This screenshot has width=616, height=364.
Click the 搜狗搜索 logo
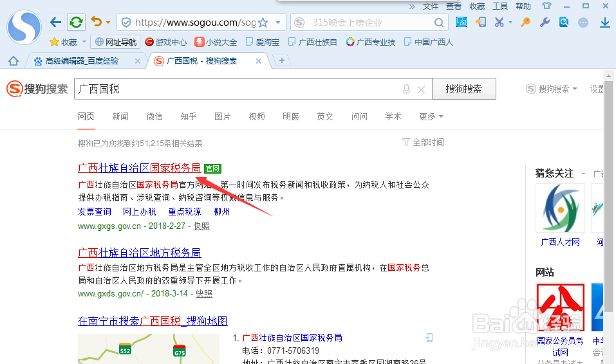tap(37, 89)
